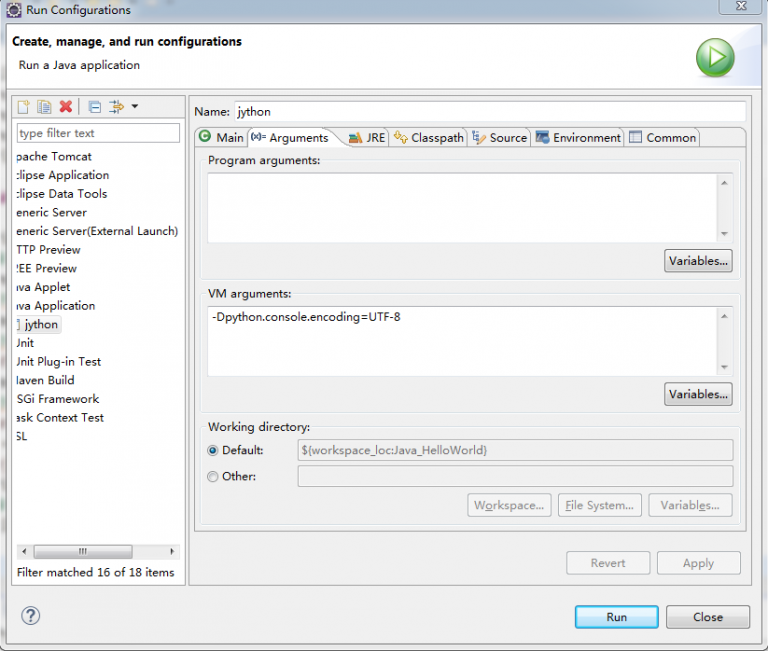Select the Other working directory radio button
768x651 pixels.
212,477
